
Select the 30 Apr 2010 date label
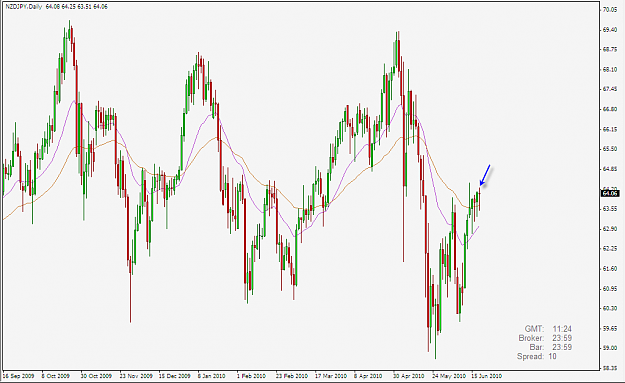tap(409, 376)
